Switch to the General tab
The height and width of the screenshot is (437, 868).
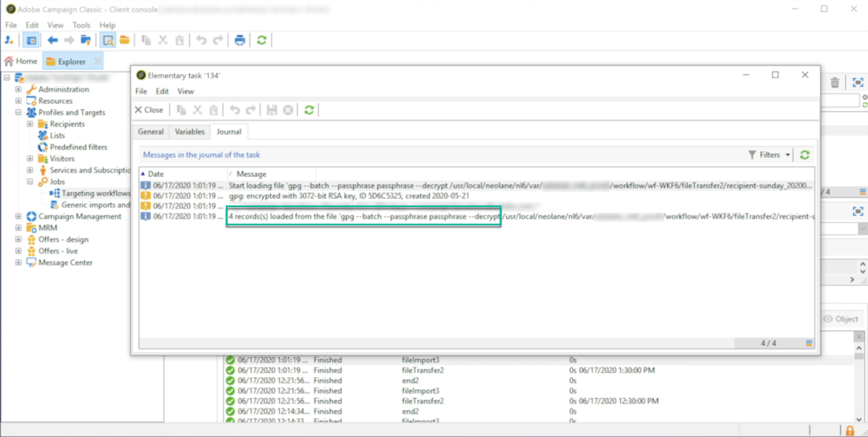point(151,132)
